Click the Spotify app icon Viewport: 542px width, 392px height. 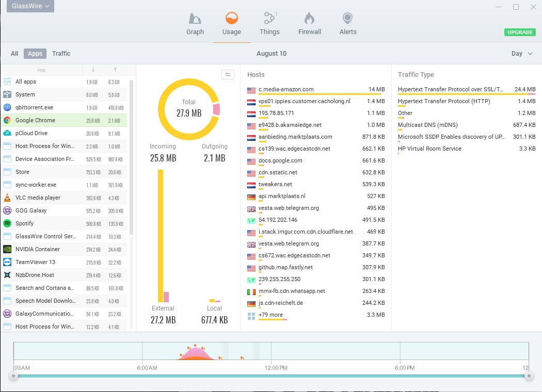(7, 223)
